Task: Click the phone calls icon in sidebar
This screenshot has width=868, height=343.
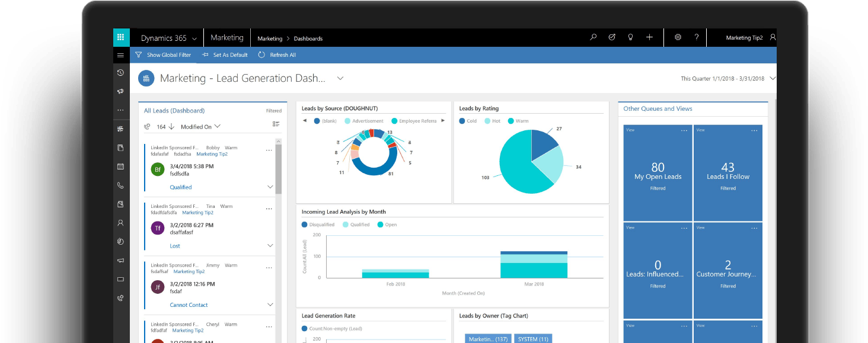Action: point(120,185)
